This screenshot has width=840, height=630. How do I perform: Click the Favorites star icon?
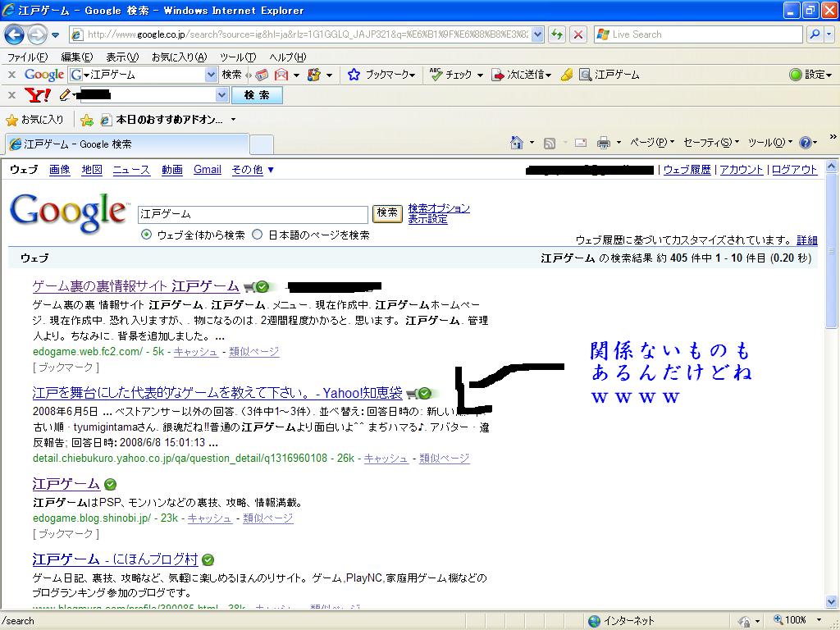click(x=11, y=120)
